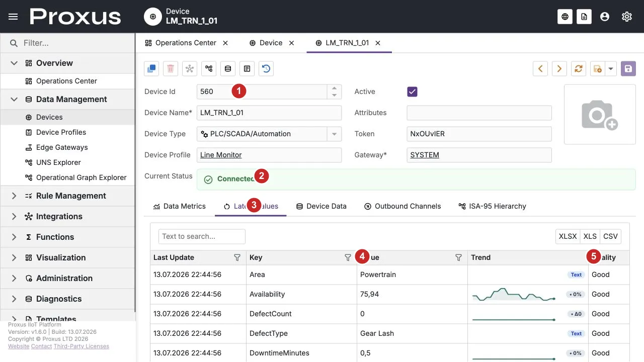Open the user account icon
The width and height of the screenshot is (644, 362).
click(605, 17)
